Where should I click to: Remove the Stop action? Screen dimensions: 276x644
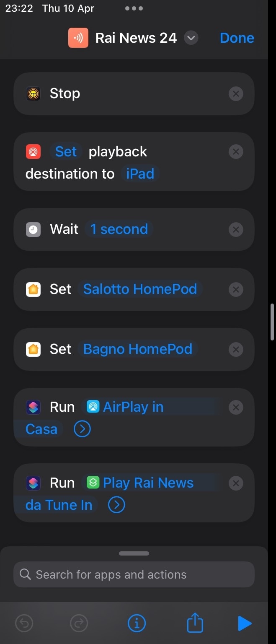236,93
